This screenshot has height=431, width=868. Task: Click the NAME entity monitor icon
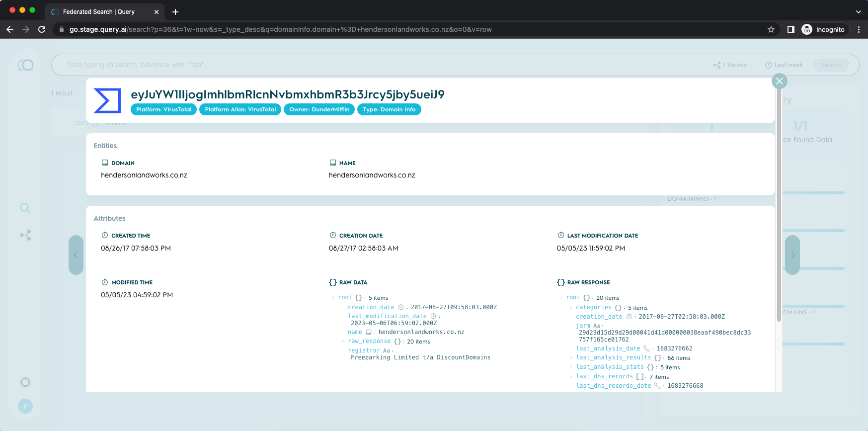tap(333, 163)
